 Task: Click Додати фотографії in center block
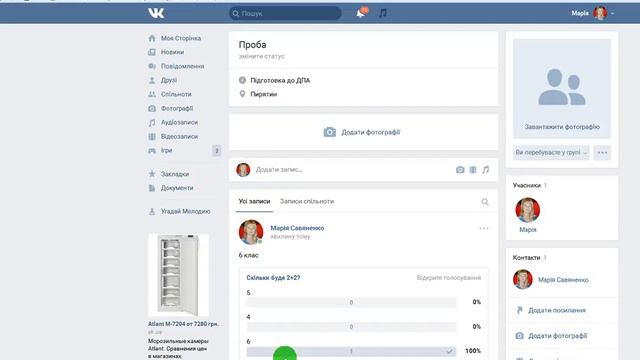click(362, 132)
